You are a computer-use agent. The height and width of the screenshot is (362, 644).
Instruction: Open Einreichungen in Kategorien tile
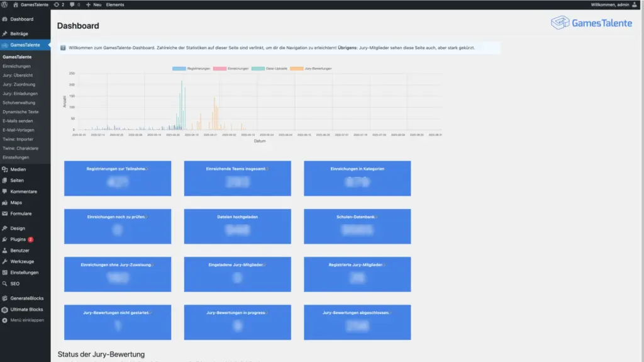tap(357, 178)
